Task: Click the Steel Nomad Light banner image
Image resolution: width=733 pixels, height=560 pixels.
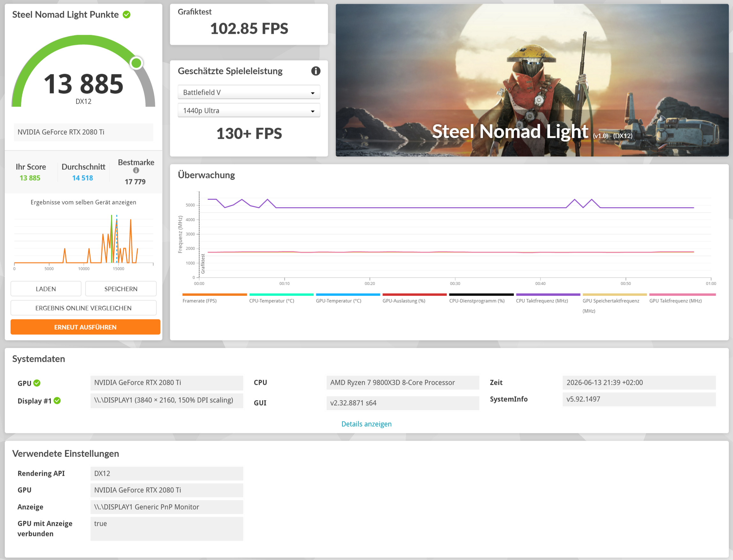Action: 532,80
